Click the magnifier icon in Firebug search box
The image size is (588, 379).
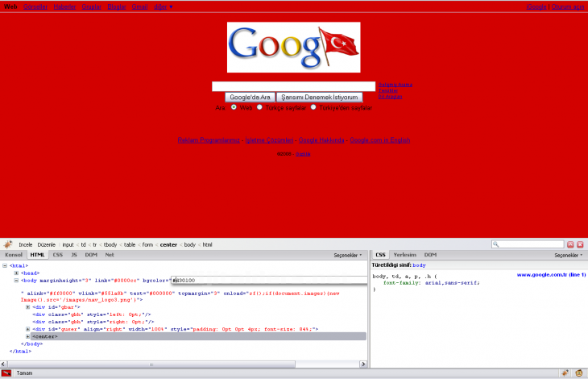495,244
